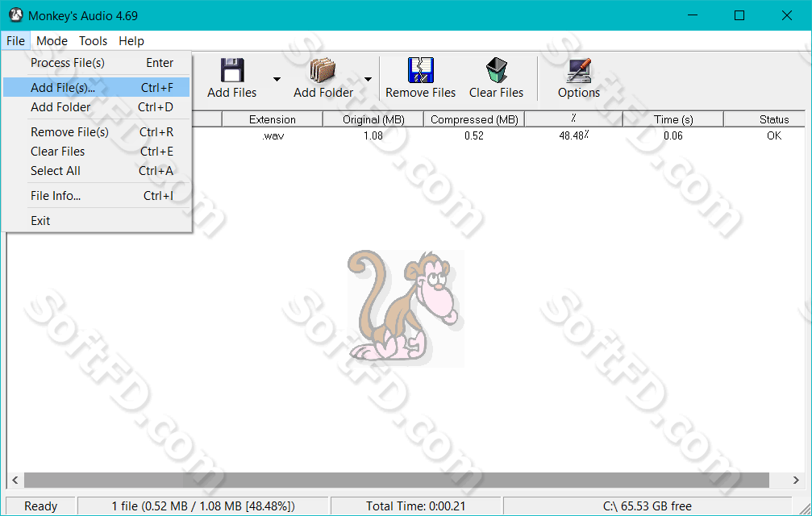Choose Clear Files in File menu

(97, 151)
